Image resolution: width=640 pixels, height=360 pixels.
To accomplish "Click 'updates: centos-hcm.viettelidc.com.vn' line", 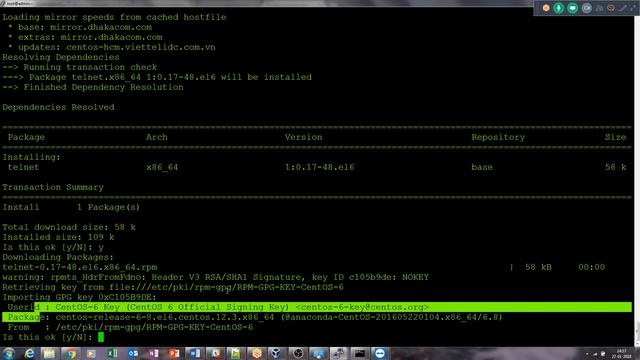I will click(x=117, y=47).
